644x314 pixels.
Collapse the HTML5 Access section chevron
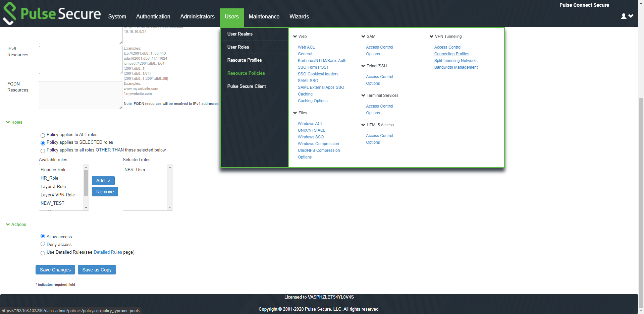363,125
